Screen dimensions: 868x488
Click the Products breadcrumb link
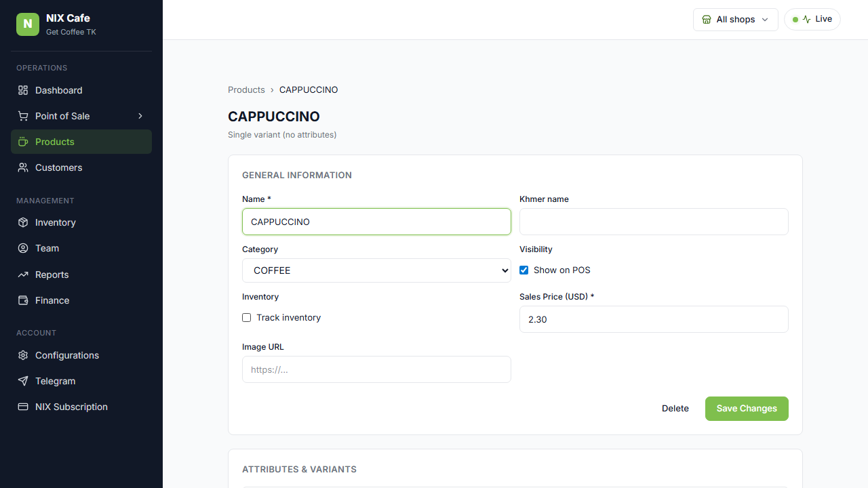click(246, 89)
